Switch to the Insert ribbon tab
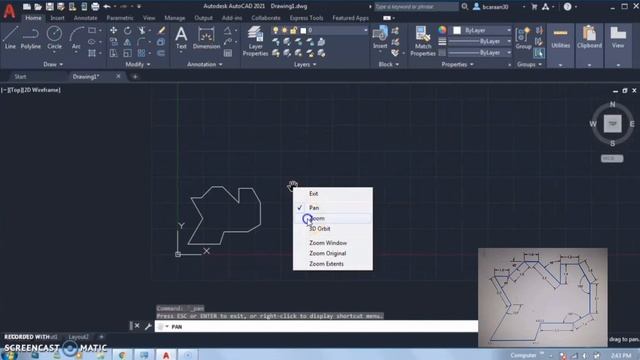 pos(57,18)
